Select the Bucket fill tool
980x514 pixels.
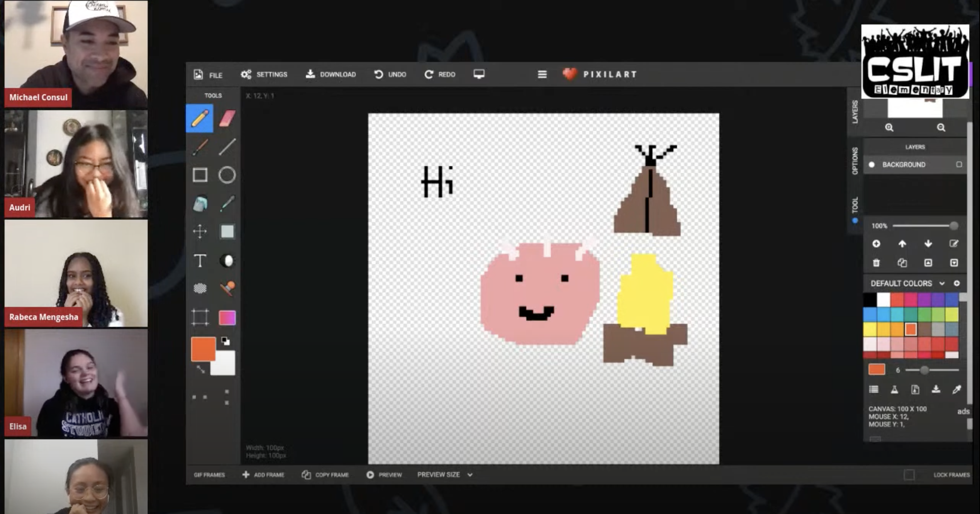(x=200, y=204)
